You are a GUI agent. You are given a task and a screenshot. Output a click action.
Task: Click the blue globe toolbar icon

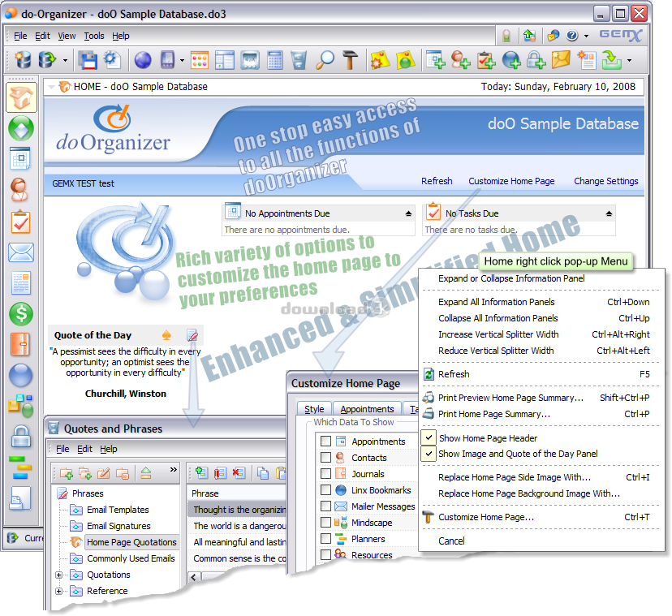click(143, 60)
